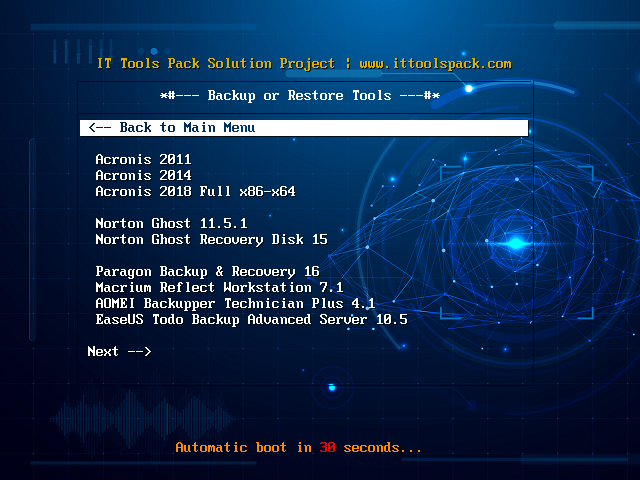Image resolution: width=640 pixels, height=480 pixels.
Task: Click the Backup or Restore Tools title
Action: pos(300,96)
